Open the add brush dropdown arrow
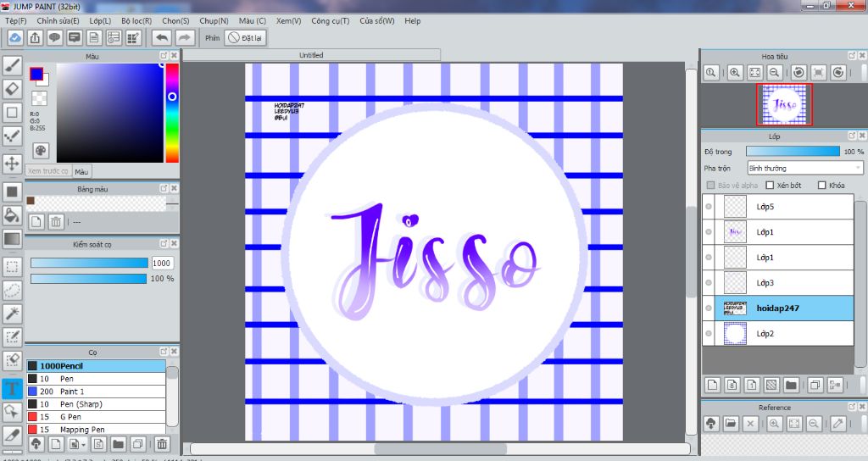This screenshot has width=868, height=461. pyautogui.click(x=83, y=444)
